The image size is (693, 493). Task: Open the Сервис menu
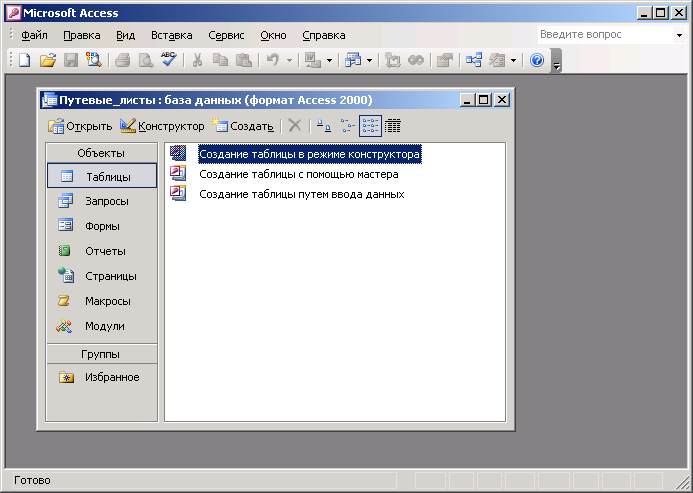point(226,35)
